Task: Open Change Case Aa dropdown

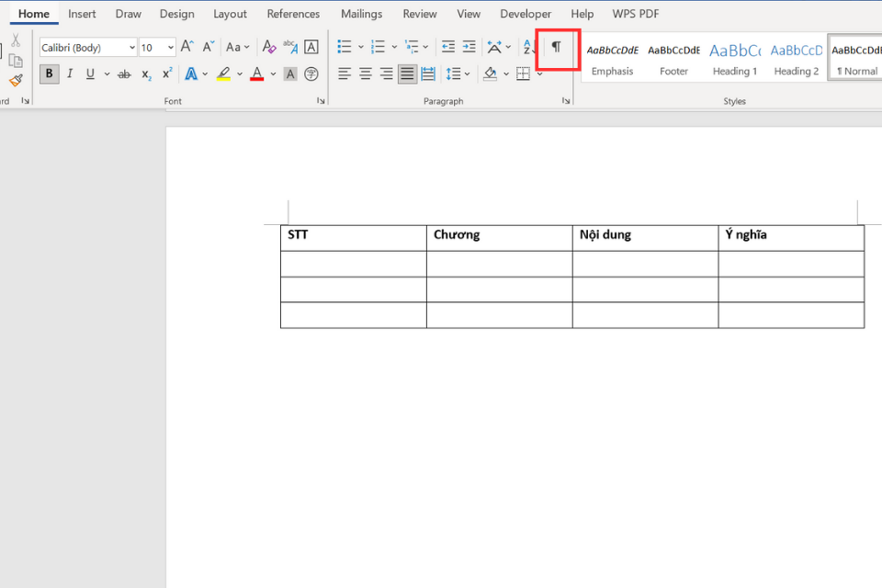Action: 237,47
